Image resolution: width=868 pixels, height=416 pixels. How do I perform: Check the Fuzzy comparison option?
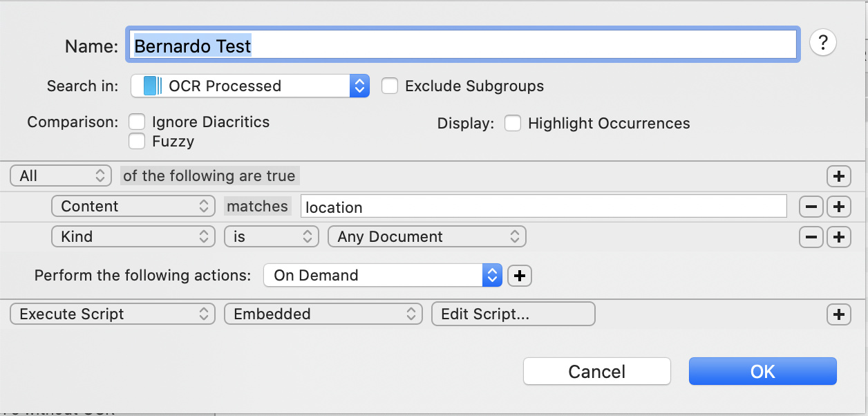pos(138,142)
